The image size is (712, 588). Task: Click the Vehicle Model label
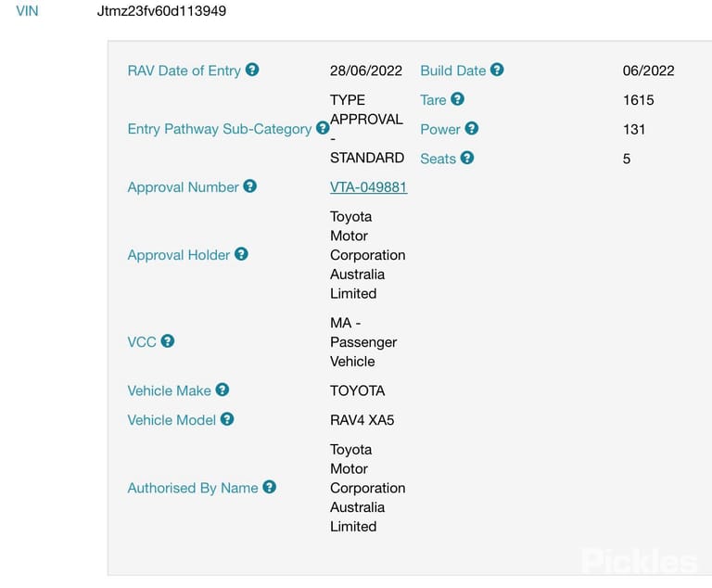(172, 420)
